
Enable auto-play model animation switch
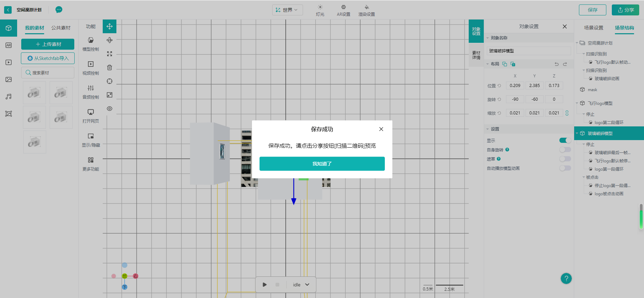(565, 168)
